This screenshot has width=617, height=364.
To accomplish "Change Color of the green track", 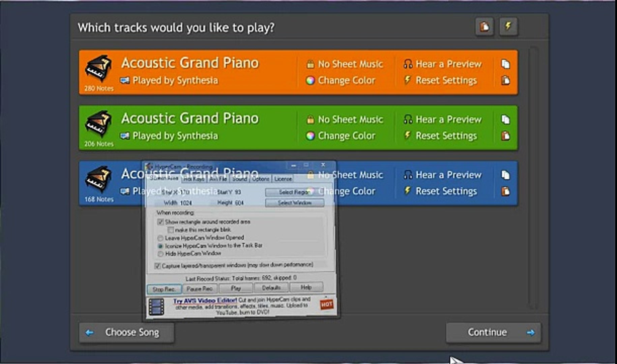I will (x=341, y=136).
